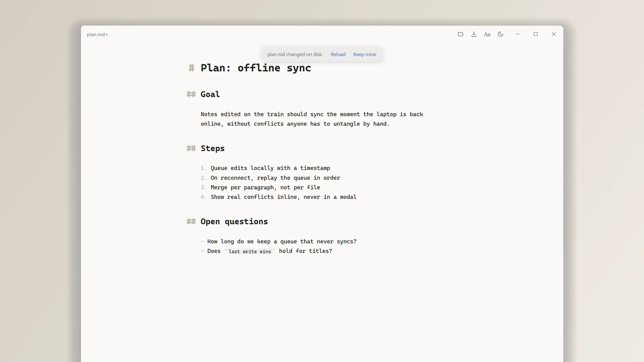644x362 pixels.
Task: Click the save/download icon
Action: [x=474, y=34]
